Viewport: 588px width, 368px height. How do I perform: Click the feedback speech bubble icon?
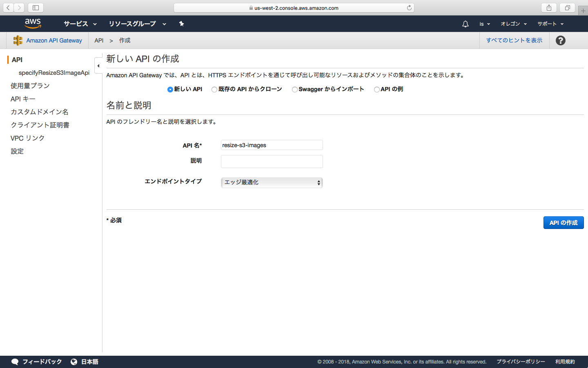pos(15,362)
